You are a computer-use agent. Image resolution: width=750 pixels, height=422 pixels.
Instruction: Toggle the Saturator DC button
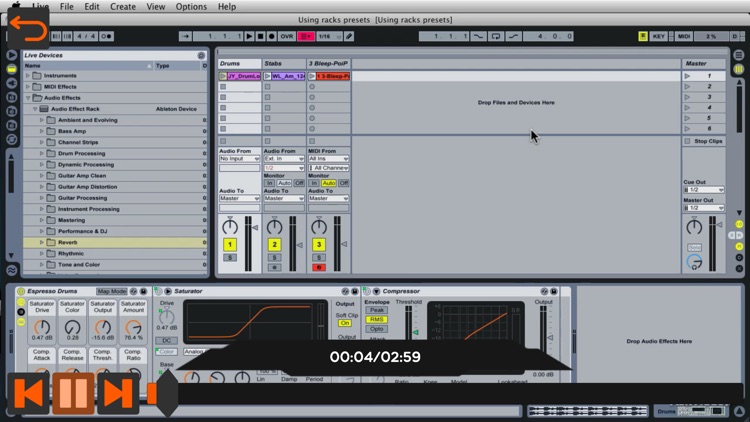(166, 341)
